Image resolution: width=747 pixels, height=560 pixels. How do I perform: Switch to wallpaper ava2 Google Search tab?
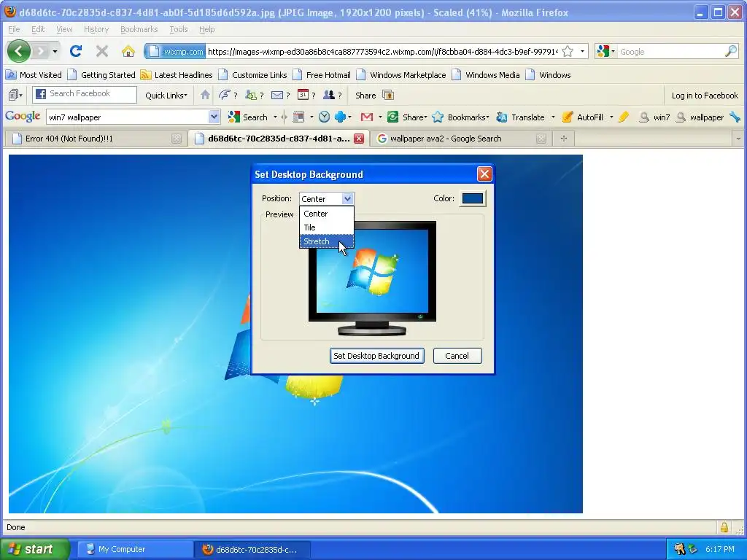(460, 139)
